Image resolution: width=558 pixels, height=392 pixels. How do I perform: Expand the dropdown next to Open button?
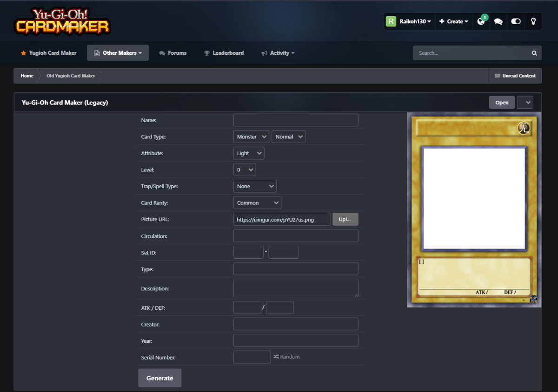[525, 103]
